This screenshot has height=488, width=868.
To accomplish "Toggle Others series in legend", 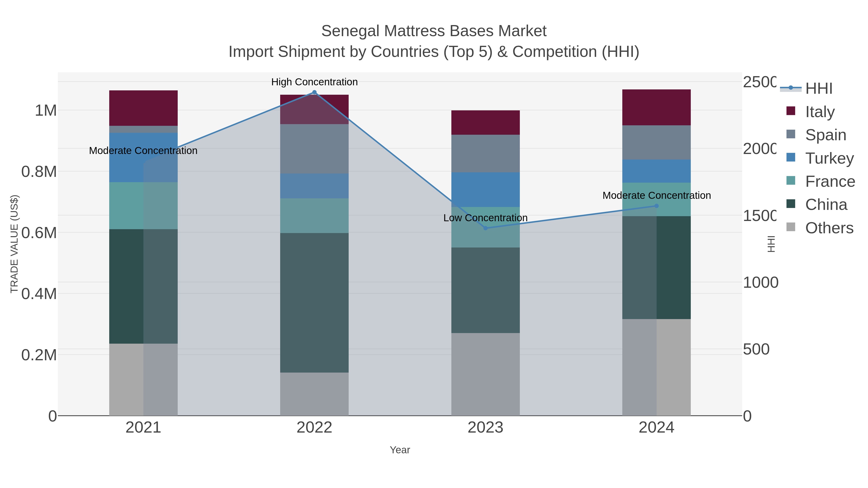I will [x=820, y=228].
